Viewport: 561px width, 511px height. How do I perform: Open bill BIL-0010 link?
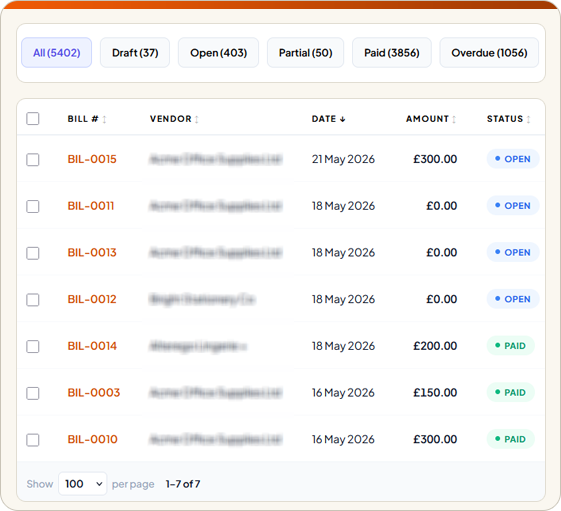92,439
